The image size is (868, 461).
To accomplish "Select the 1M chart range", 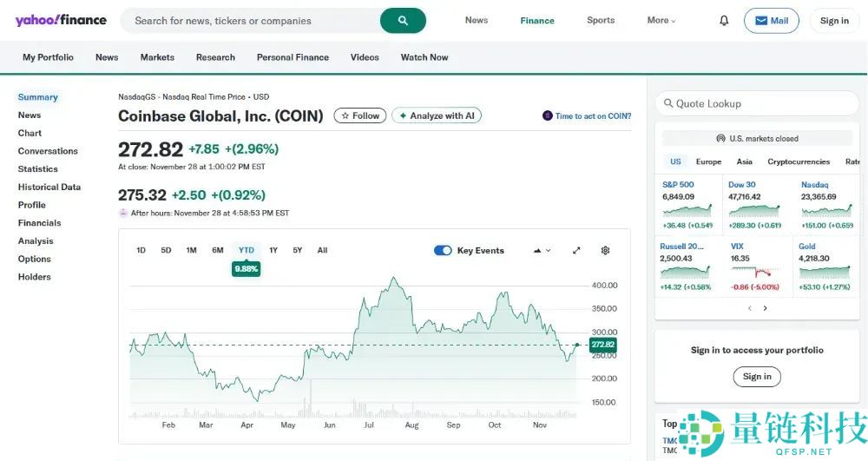I will (x=192, y=250).
